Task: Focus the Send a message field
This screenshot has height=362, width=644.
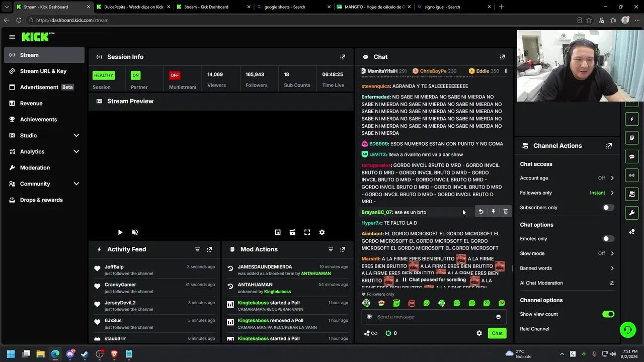Action: point(434,317)
